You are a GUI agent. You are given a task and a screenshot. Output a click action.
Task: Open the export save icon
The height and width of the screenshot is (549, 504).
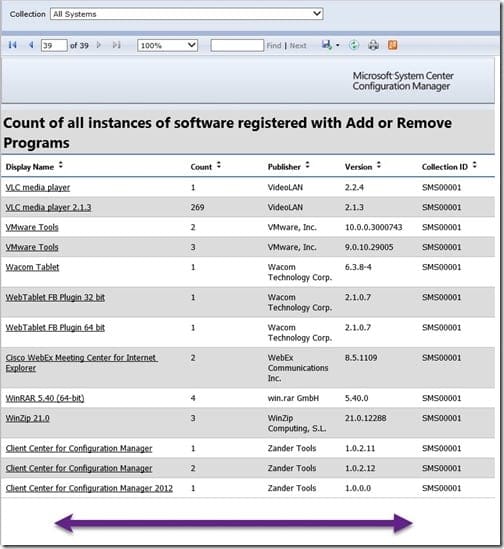327,45
